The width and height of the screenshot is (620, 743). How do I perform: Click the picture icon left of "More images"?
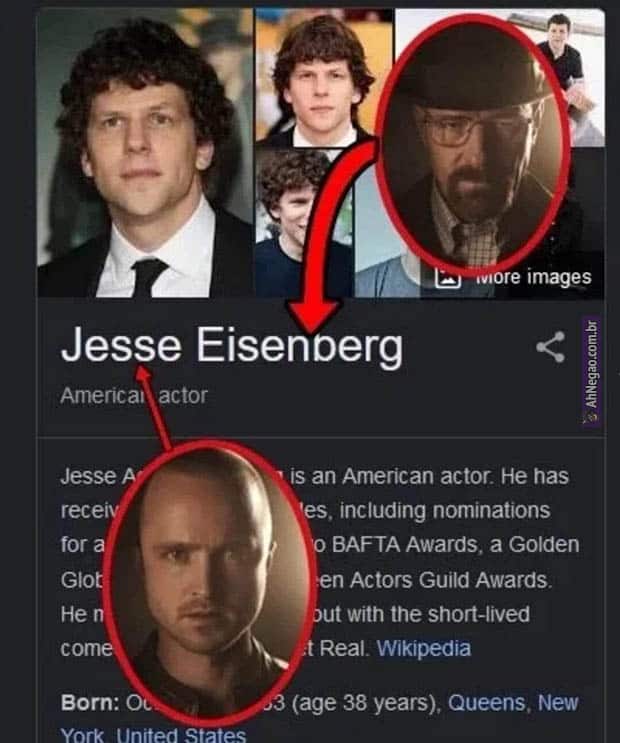(x=447, y=278)
